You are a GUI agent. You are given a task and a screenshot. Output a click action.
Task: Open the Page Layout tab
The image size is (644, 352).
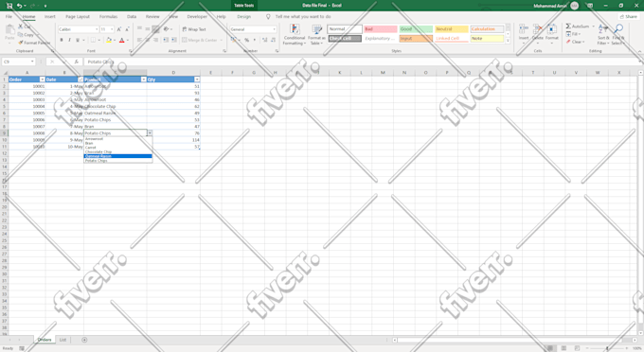click(78, 17)
